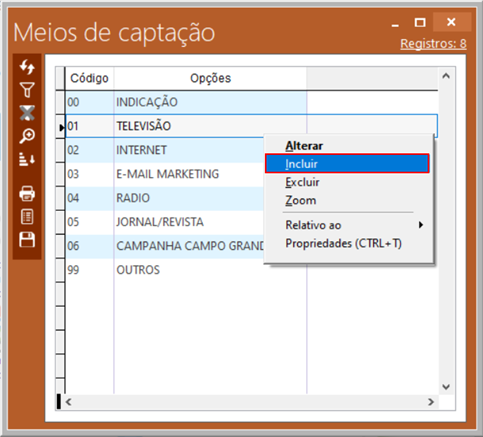The image size is (483, 437).
Task: Click the Código column header
Action: click(x=89, y=78)
